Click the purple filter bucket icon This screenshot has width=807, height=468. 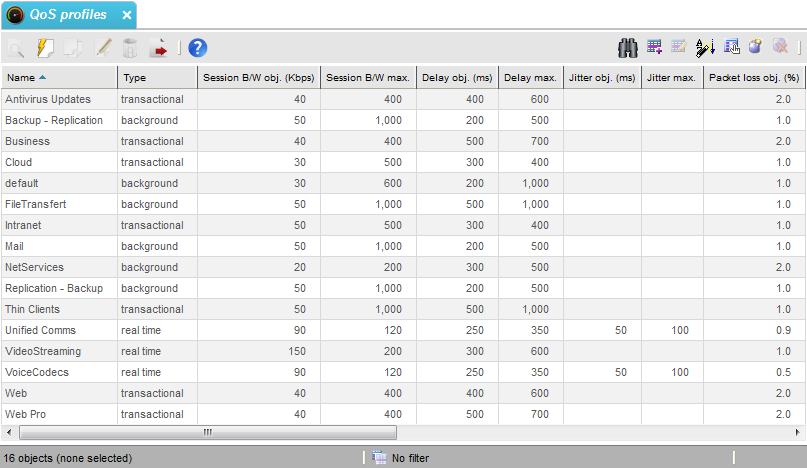click(756, 47)
